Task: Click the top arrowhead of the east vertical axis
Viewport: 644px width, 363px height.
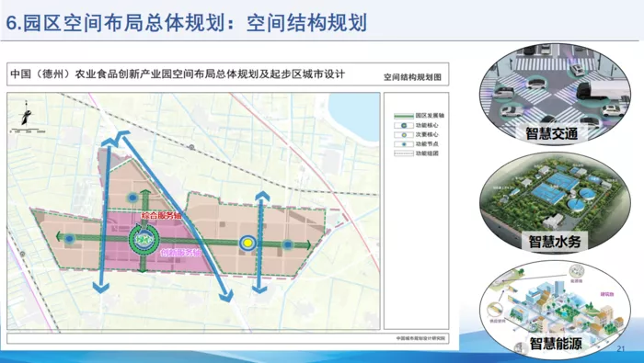Action: 262,197
